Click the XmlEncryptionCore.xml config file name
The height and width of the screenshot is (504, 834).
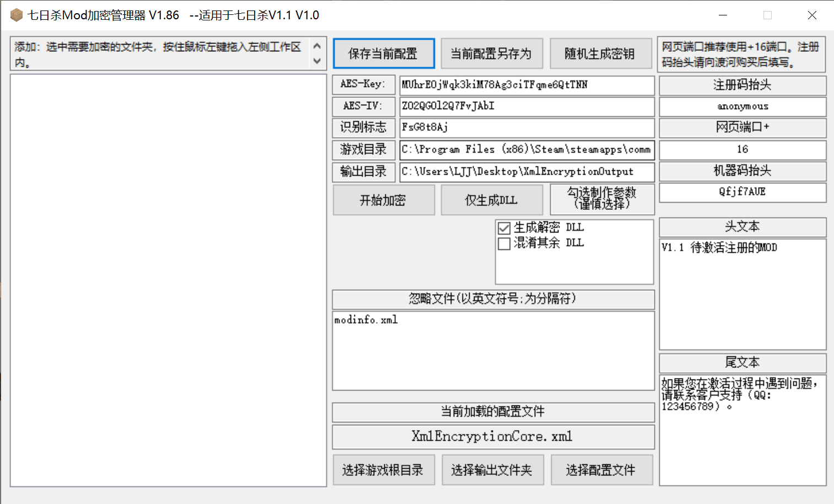[493, 436]
